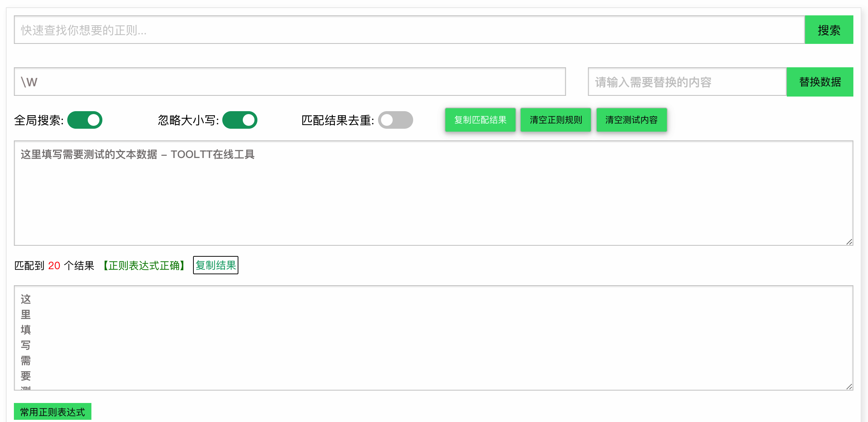Open the 常用正则表达式 tab

tap(53, 412)
